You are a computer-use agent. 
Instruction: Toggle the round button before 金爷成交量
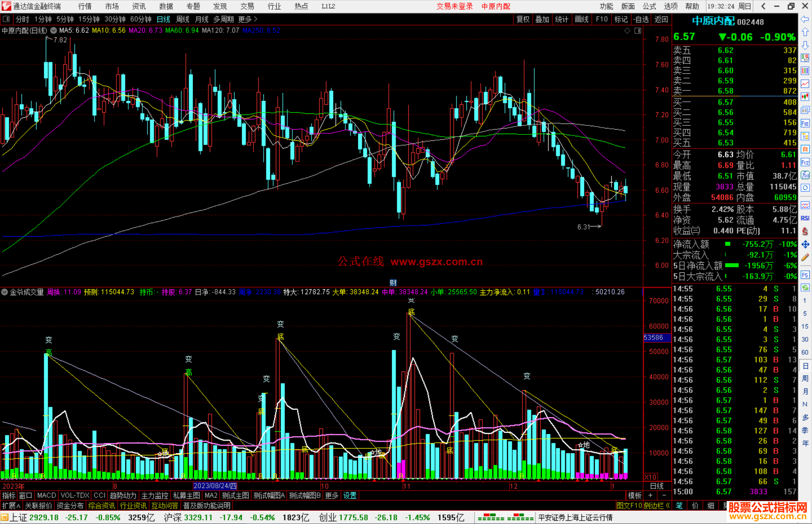click(5, 292)
